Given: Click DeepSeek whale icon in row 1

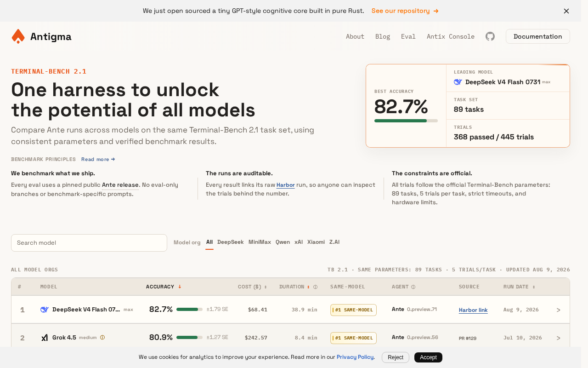Looking at the screenshot, I should coord(45,310).
